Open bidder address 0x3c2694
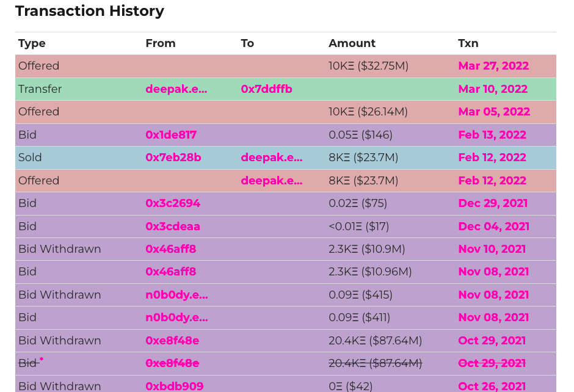The width and height of the screenshot is (574, 392). click(173, 203)
